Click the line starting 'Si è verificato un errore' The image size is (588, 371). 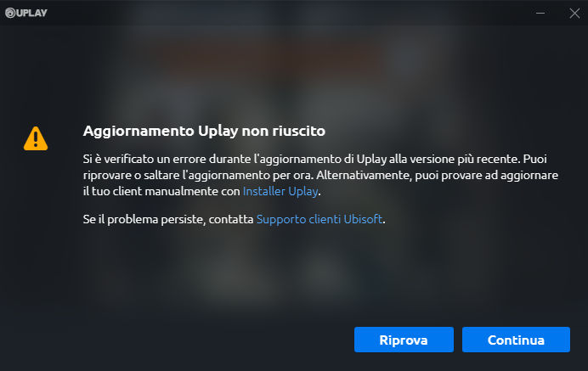tap(314, 159)
